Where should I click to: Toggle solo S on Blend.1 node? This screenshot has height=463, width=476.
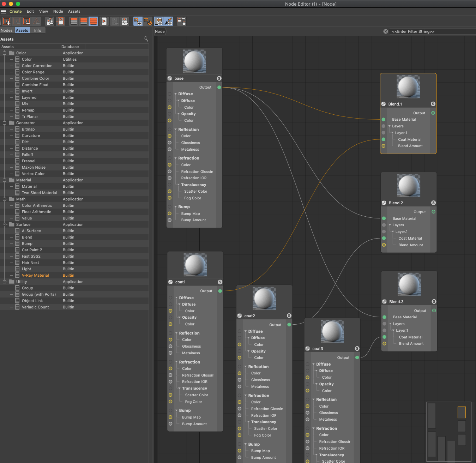(433, 104)
